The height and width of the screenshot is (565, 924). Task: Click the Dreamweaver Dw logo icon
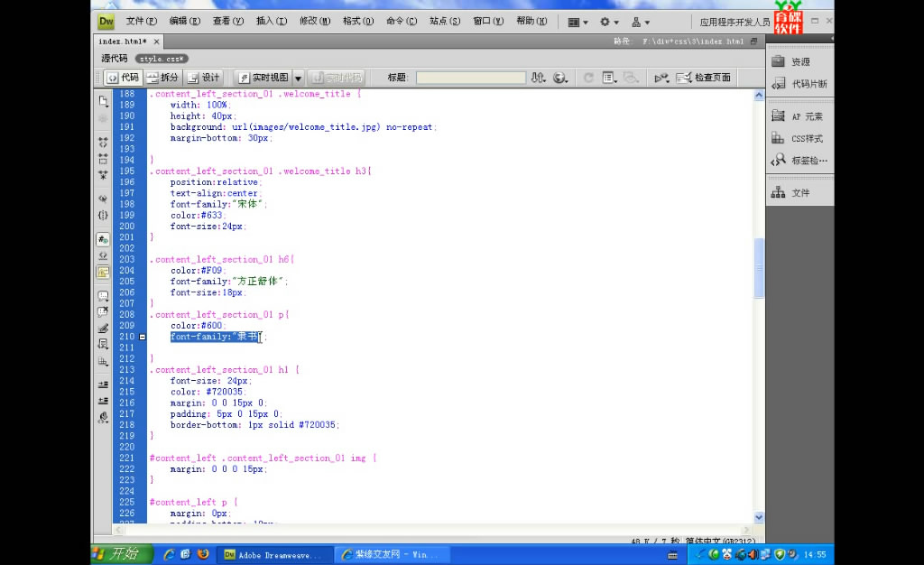point(106,22)
